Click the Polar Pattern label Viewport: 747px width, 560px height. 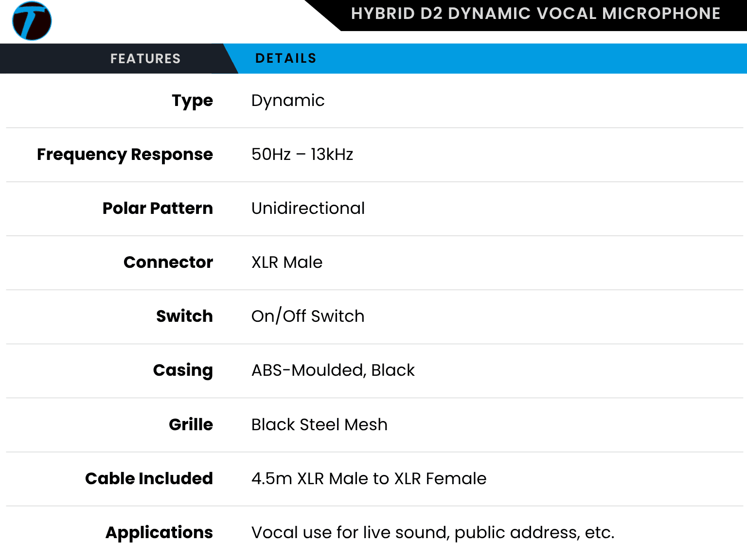(158, 209)
